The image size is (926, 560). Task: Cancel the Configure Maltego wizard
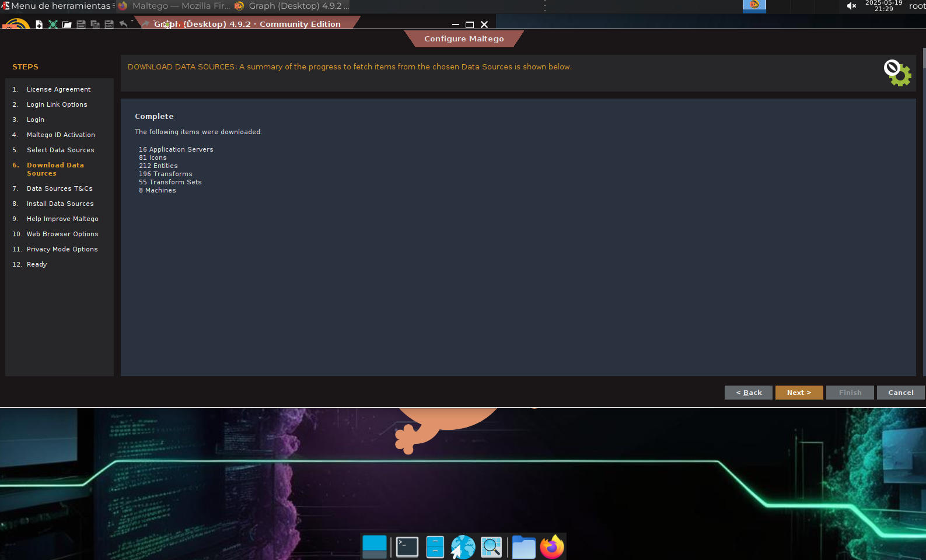coord(900,393)
